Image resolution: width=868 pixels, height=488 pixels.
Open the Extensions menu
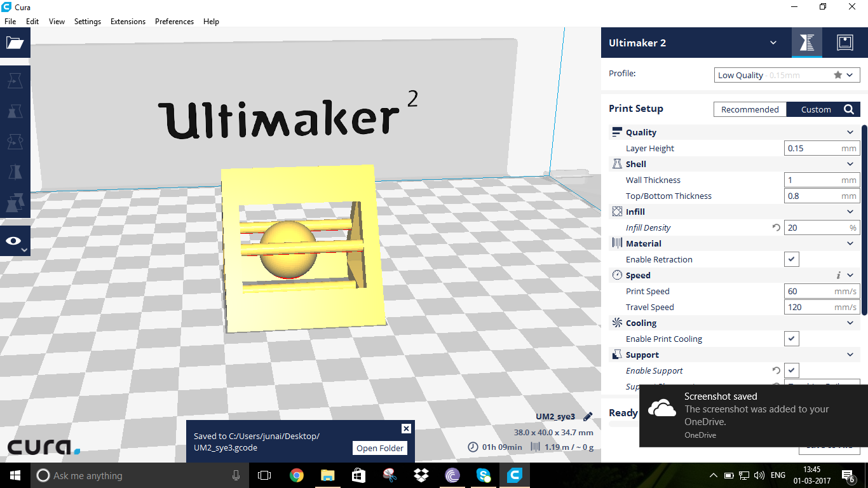[128, 21]
